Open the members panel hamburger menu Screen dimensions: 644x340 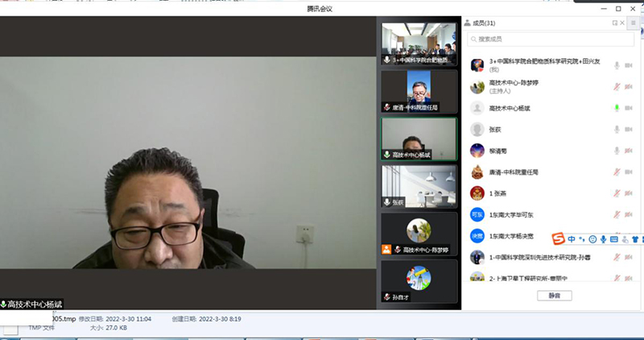click(633, 23)
